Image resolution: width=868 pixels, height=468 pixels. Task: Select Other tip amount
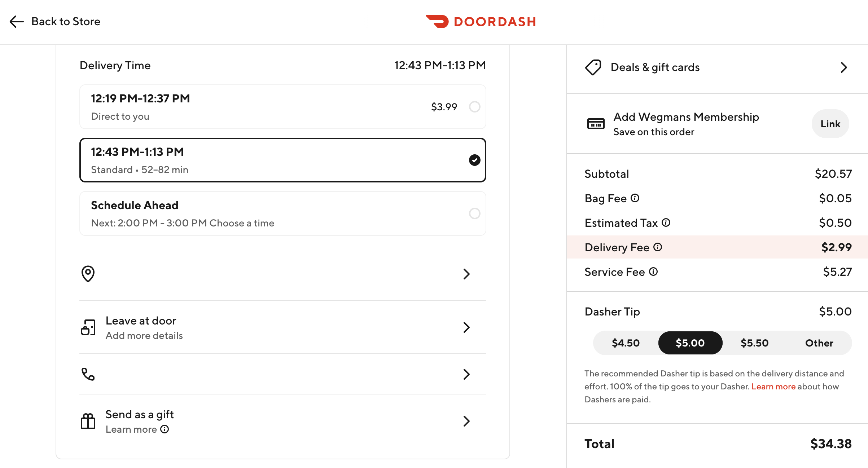point(819,343)
